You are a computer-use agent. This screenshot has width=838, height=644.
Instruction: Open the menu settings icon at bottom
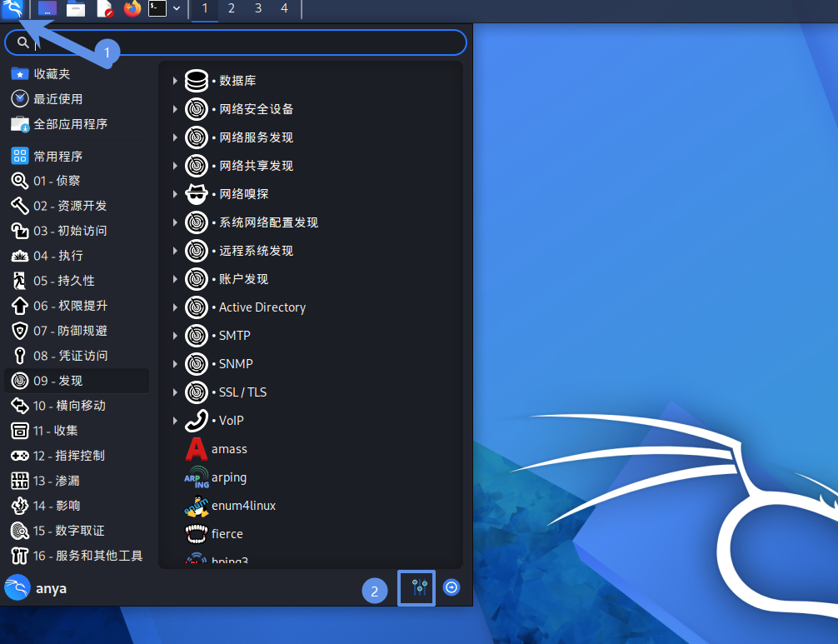tap(417, 588)
